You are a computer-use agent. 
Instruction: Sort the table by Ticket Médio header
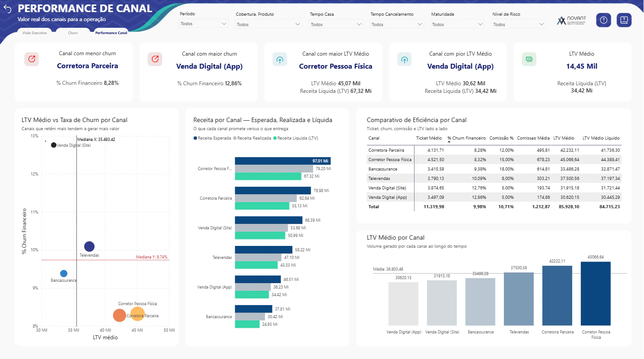429,138
